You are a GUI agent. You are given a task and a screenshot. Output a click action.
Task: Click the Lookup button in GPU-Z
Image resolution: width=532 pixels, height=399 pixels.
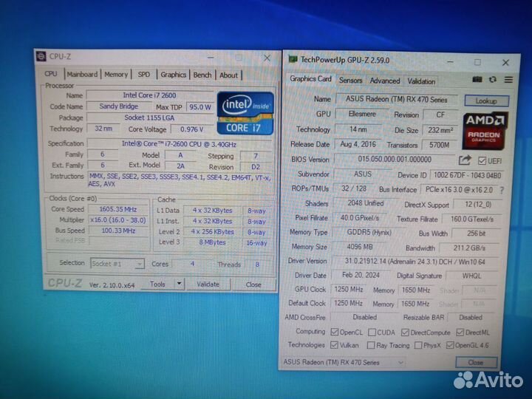[486, 100]
